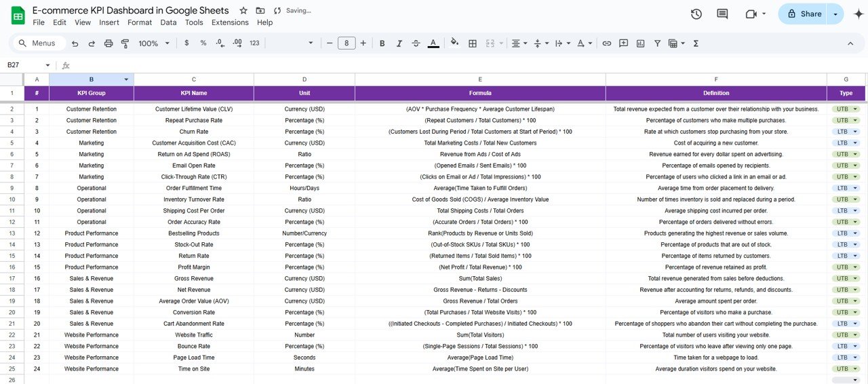This screenshot has width=868, height=384.
Task: Toggle bold formatting
Action: pyautogui.click(x=382, y=43)
